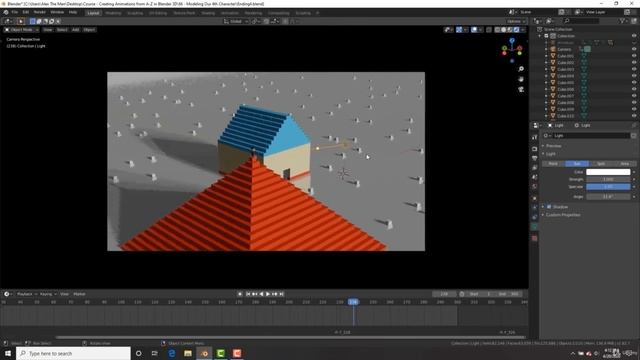This screenshot has height=360, width=640.
Task: Collapse the Light panel header
Action: click(551, 154)
